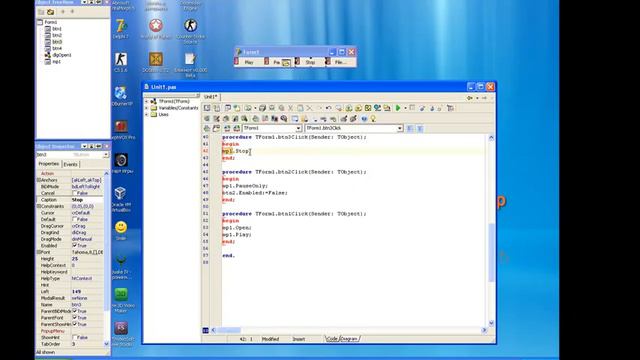Select the Unit1 editor tab
Viewport: 640px width, 360px height.
[211, 97]
